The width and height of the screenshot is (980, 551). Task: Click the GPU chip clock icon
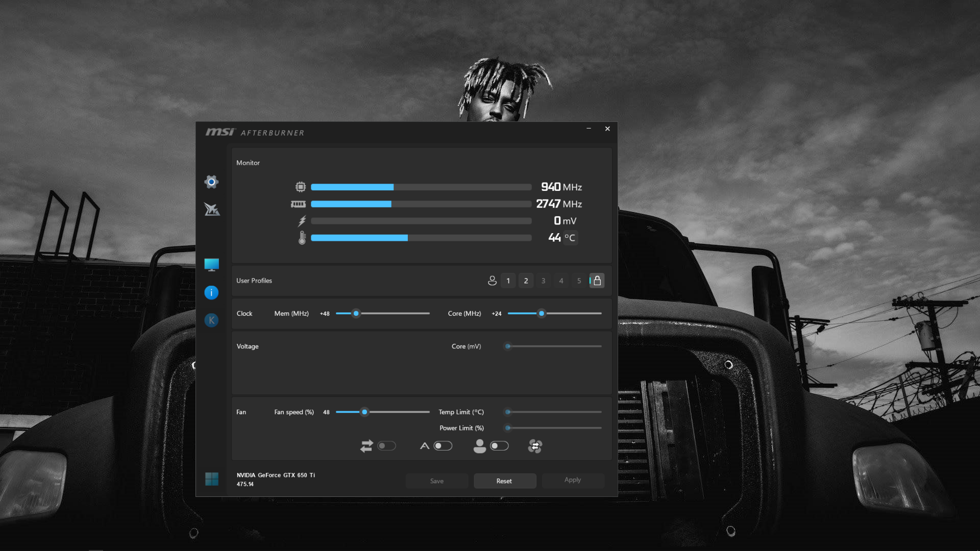click(301, 187)
